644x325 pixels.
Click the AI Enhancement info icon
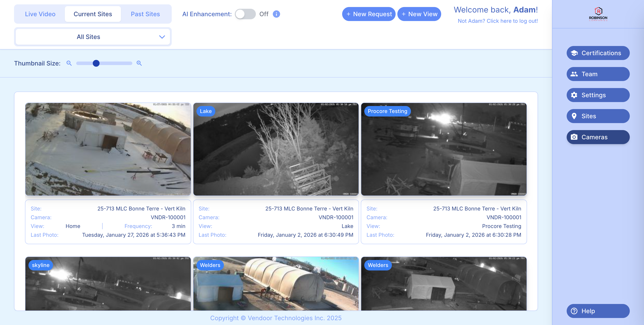coord(276,14)
